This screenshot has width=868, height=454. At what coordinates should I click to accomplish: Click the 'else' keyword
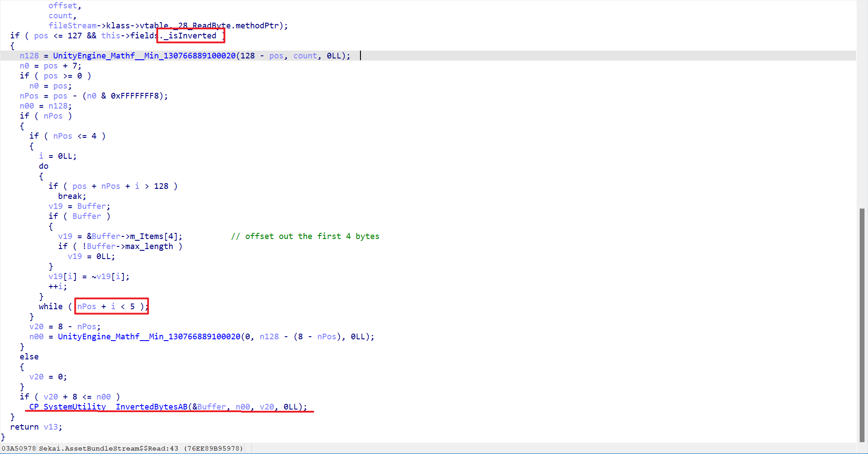point(29,357)
